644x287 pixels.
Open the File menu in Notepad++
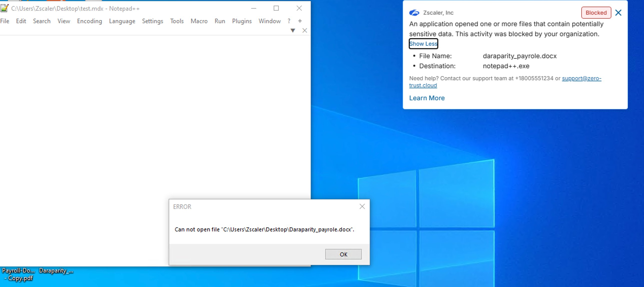(x=5, y=21)
